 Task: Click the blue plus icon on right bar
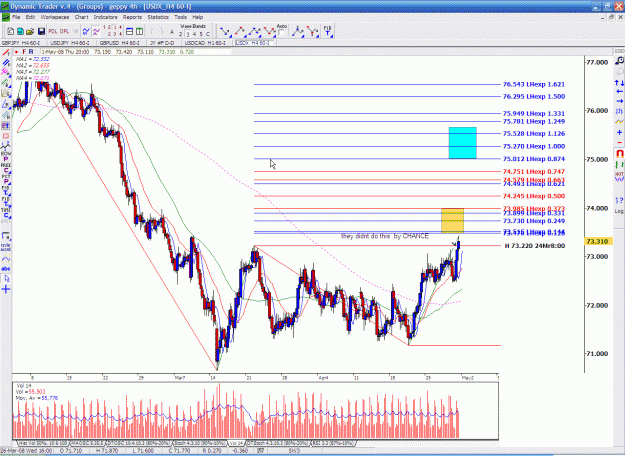coord(619,132)
